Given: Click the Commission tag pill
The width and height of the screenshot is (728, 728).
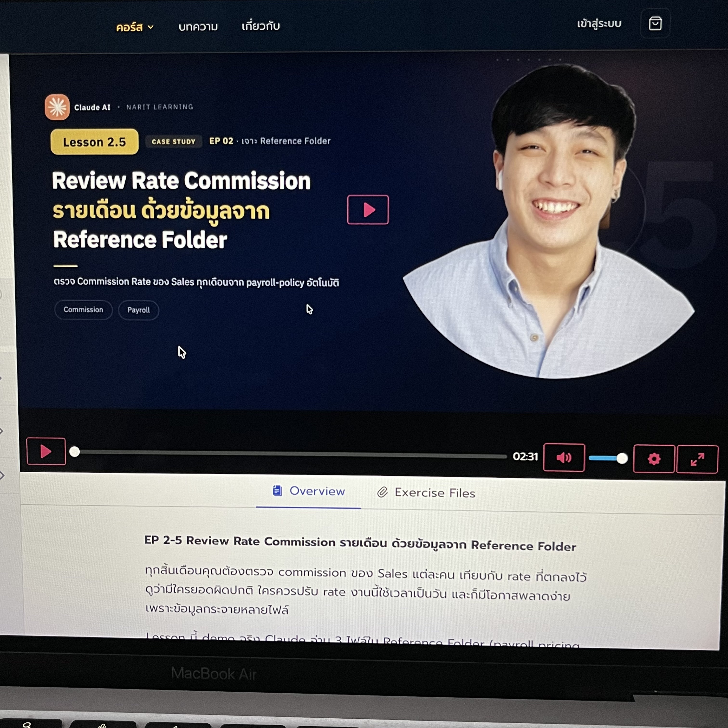Looking at the screenshot, I should [x=83, y=310].
